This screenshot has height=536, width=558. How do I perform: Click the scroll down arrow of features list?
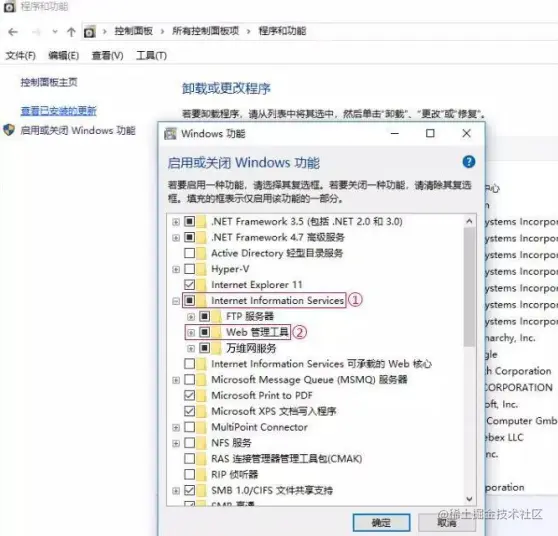[x=469, y=499]
